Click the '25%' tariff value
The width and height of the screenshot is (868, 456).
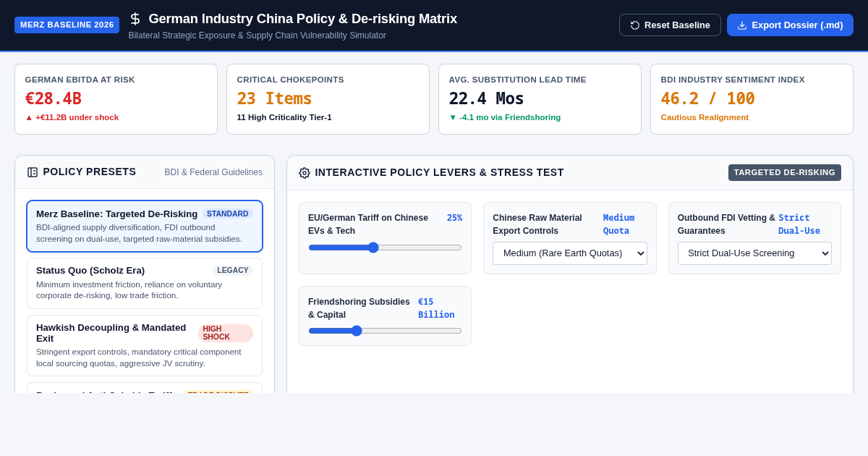click(x=454, y=218)
